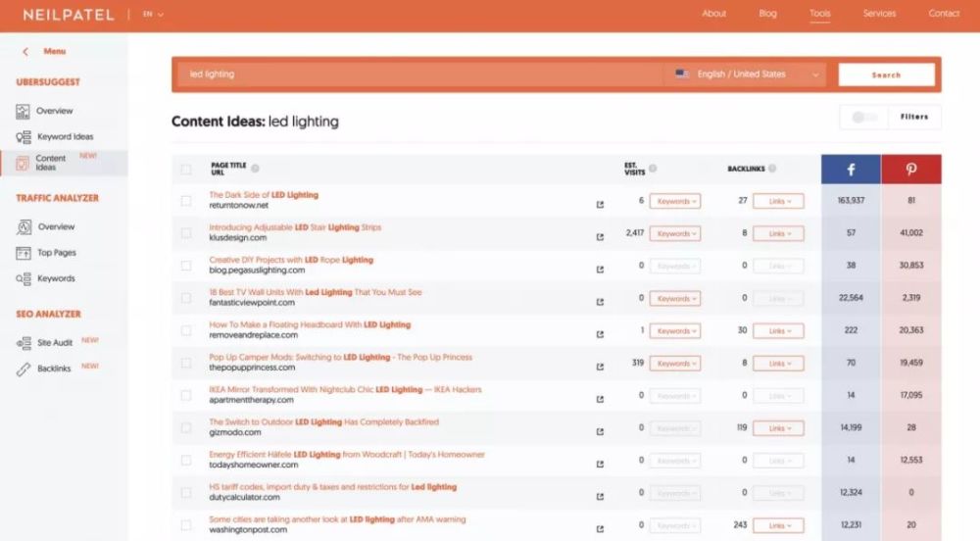The image size is (980, 541).
Task: Select Content Ideas sidebar icon
Action: [23, 163]
